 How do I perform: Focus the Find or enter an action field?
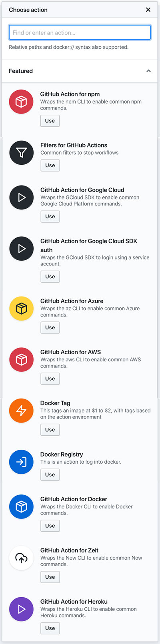(80, 33)
